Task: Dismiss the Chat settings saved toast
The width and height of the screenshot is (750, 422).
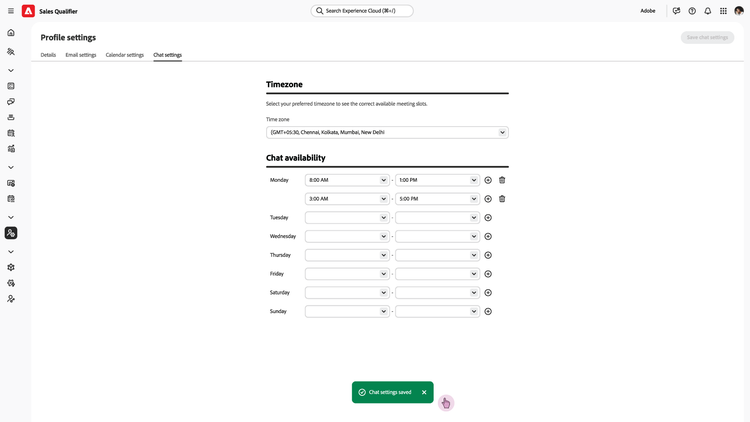Action: [424, 392]
